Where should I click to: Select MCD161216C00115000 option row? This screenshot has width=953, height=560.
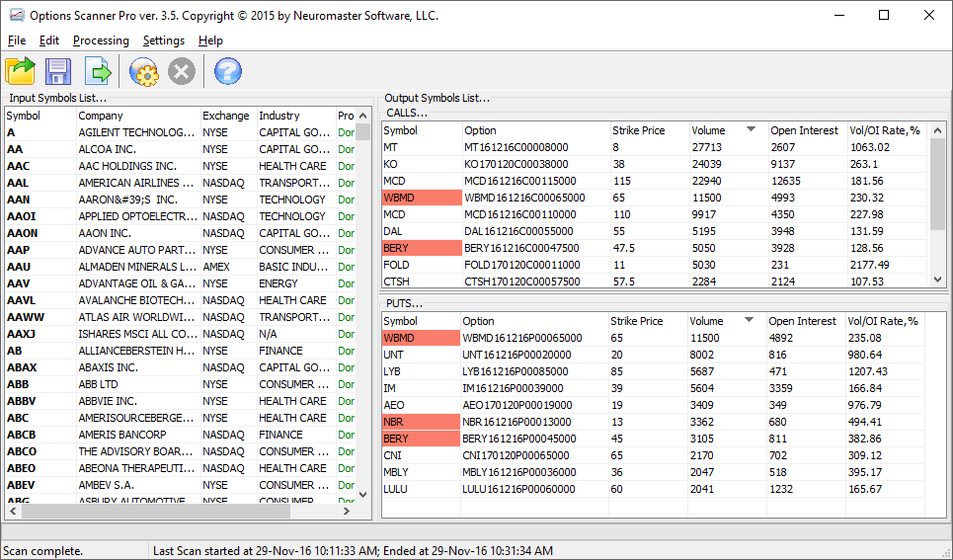pos(520,181)
